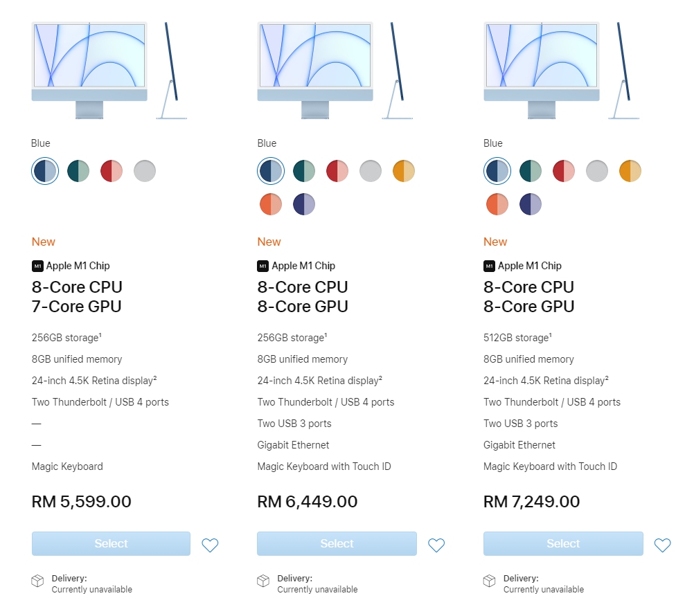Open the storage footnote link on the first iMac
The width and height of the screenshot is (676, 616).
point(100,334)
